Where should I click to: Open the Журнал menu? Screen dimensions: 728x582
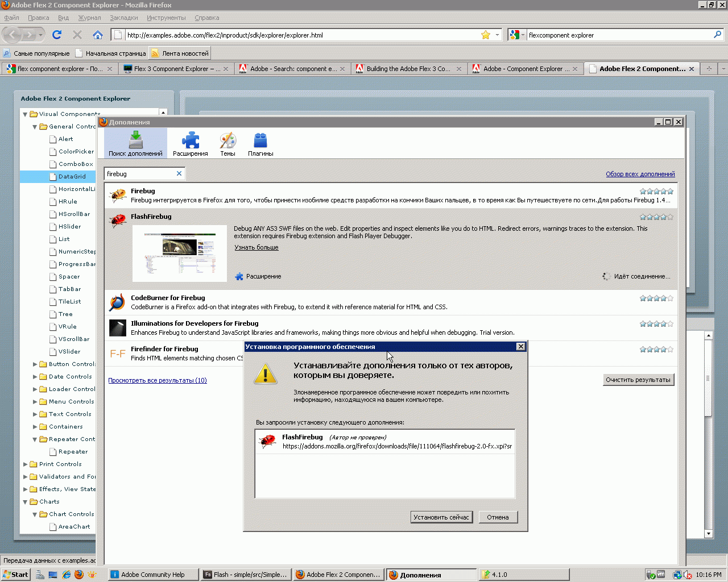click(x=89, y=18)
